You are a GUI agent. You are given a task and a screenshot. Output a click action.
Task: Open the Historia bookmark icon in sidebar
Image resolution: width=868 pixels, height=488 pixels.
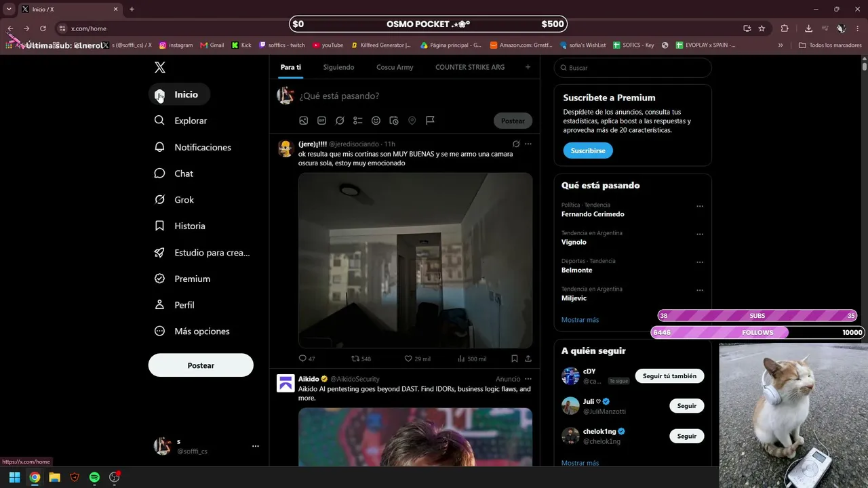click(159, 226)
